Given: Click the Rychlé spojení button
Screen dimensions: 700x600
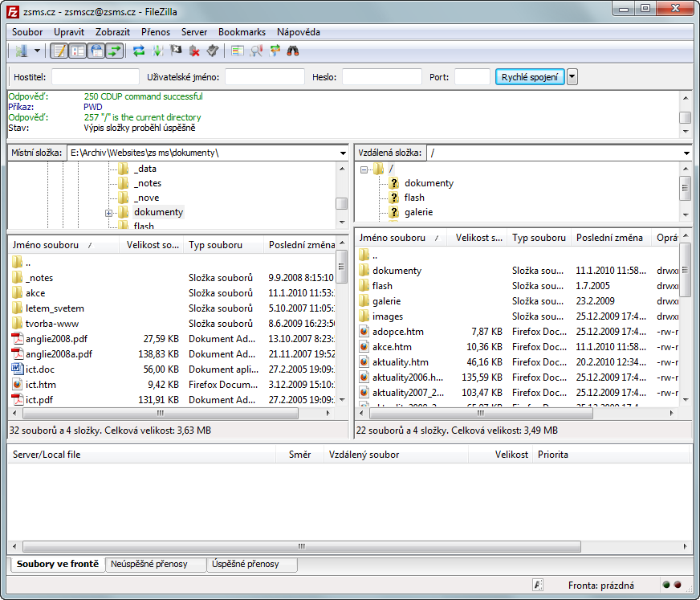Looking at the screenshot, I should [x=530, y=77].
